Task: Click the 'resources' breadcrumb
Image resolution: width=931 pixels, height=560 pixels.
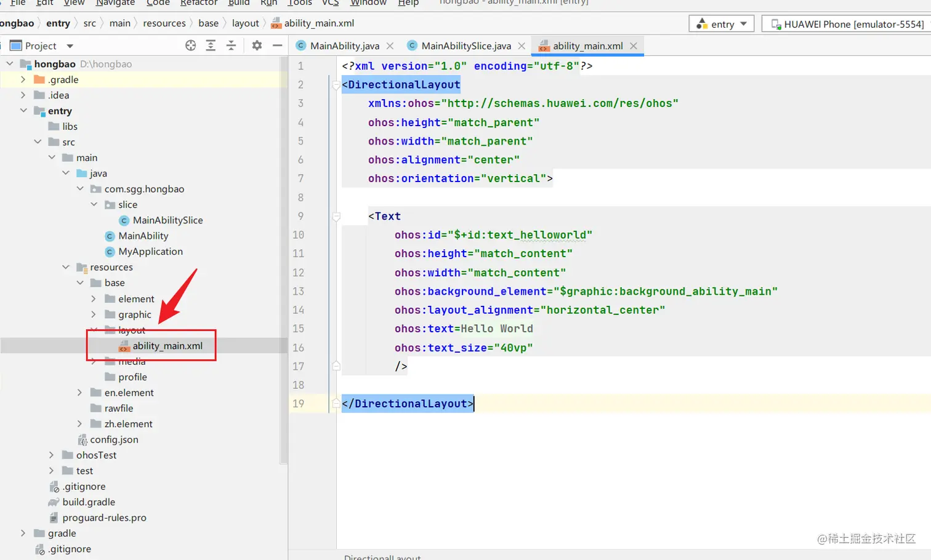Action: point(164,23)
